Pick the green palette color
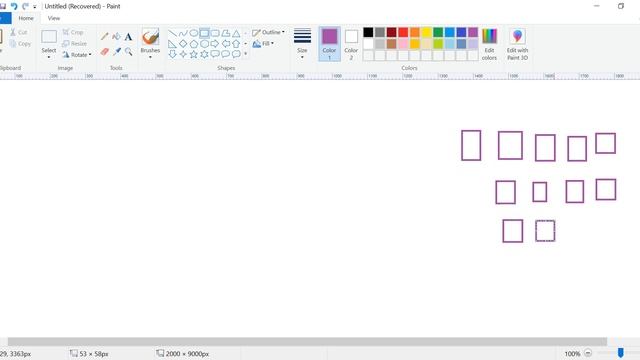Screen dimensions: 640x360 click(438, 32)
